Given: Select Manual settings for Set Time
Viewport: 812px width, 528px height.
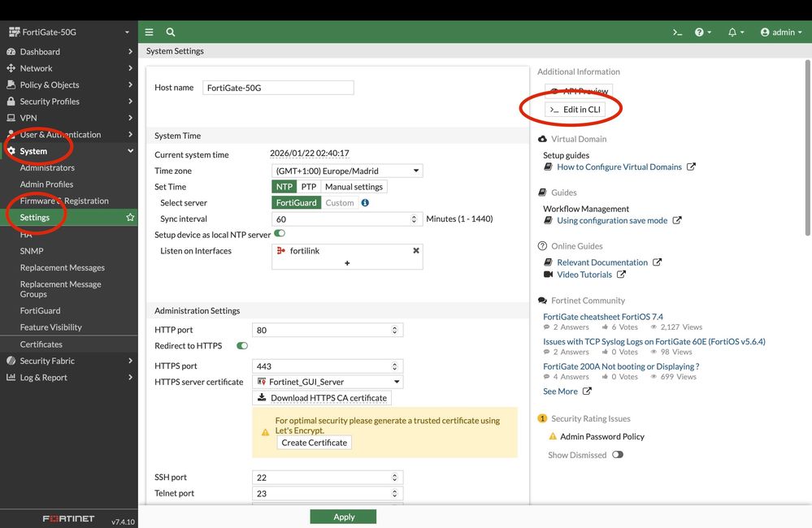Looking at the screenshot, I should (x=354, y=187).
